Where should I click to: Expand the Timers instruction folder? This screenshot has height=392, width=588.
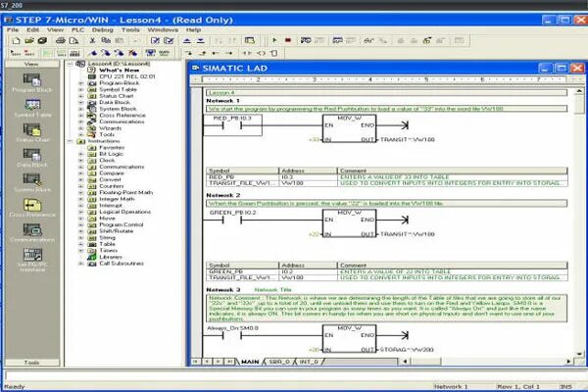(x=80, y=250)
